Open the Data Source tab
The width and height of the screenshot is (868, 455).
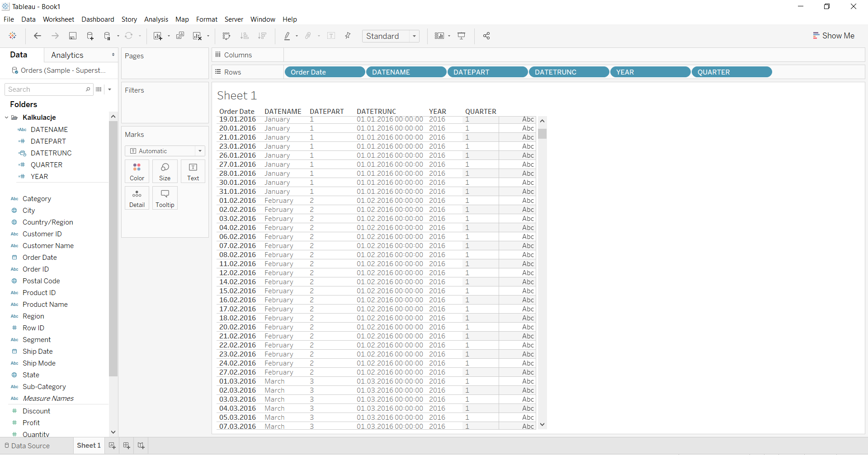click(x=27, y=446)
